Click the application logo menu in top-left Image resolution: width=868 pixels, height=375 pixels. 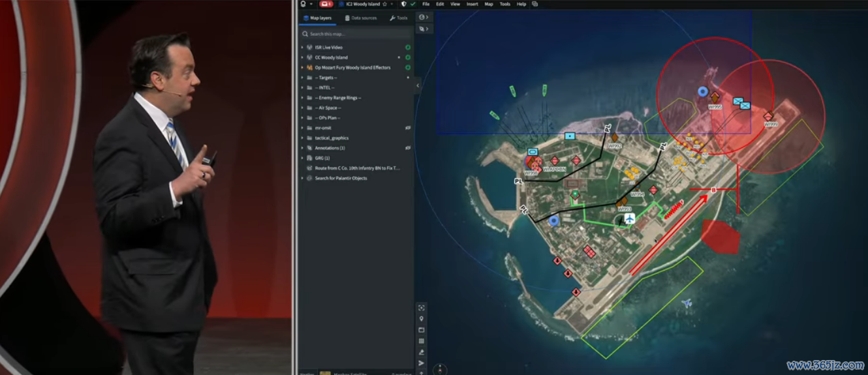point(303,4)
